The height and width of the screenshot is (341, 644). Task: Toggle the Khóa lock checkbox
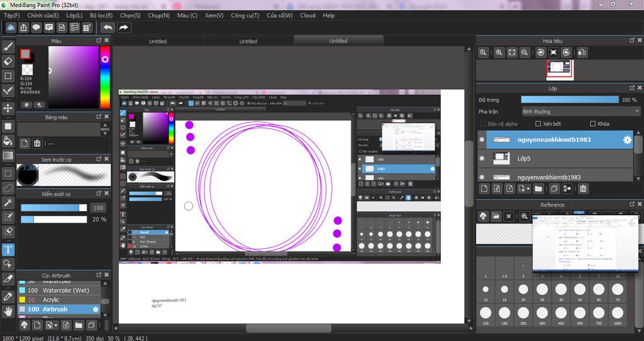[592, 124]
